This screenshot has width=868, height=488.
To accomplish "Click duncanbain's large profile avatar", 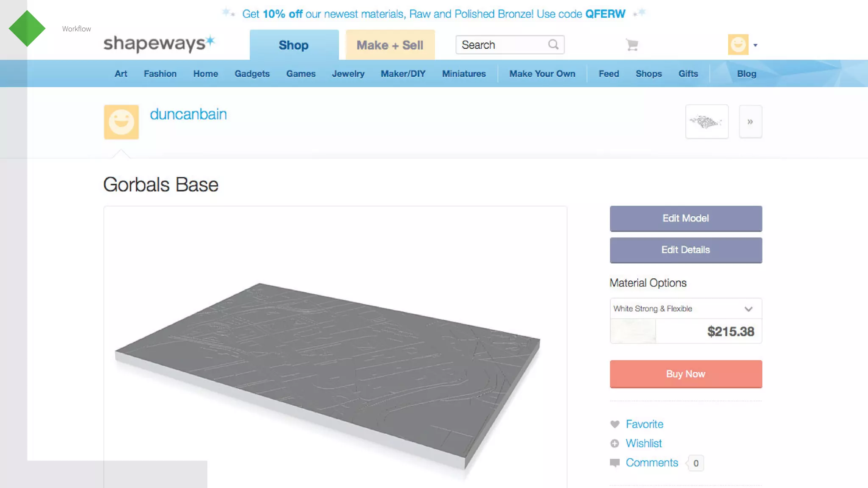I will point(121,122).
